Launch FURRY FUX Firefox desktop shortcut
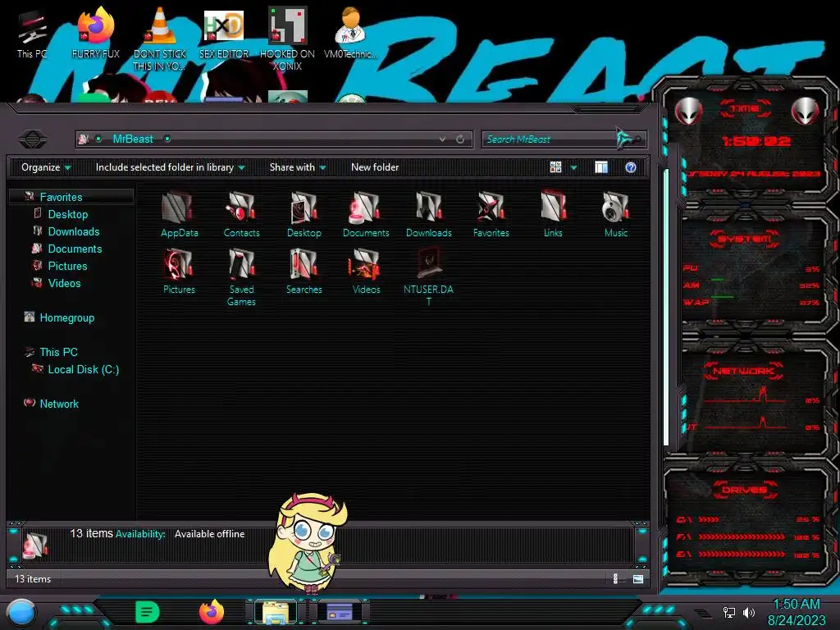 click(96, 33)
